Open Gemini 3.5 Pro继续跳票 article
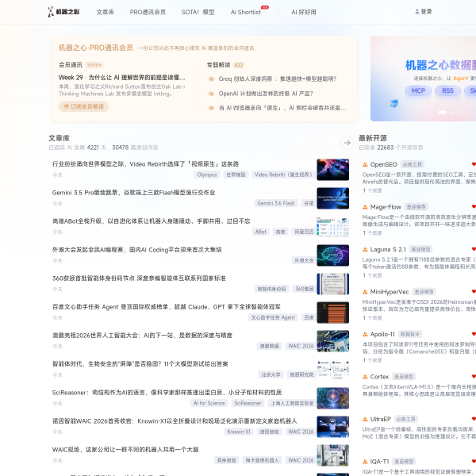This screenshot has height=476, width=476. pos(133,193)
